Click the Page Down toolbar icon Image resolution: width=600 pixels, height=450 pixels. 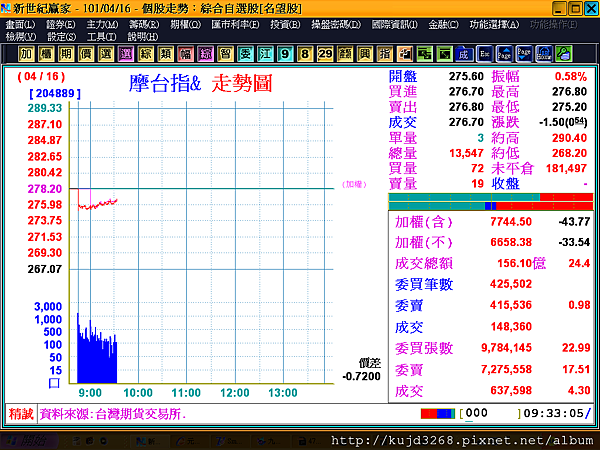(x=524, y=54)
